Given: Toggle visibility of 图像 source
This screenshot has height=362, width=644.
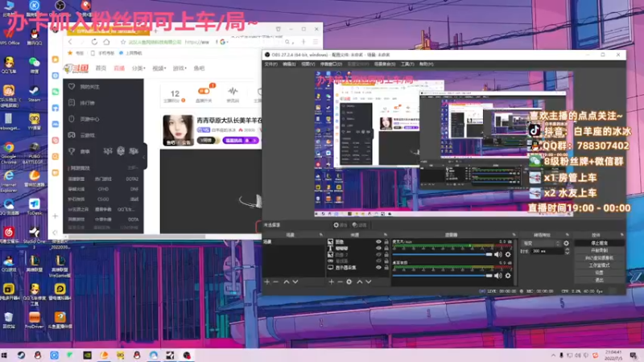Looking at the screenshot, I should [378, 242].
